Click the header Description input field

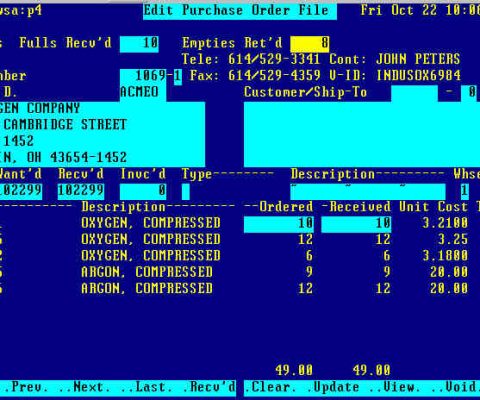[368, 191]
